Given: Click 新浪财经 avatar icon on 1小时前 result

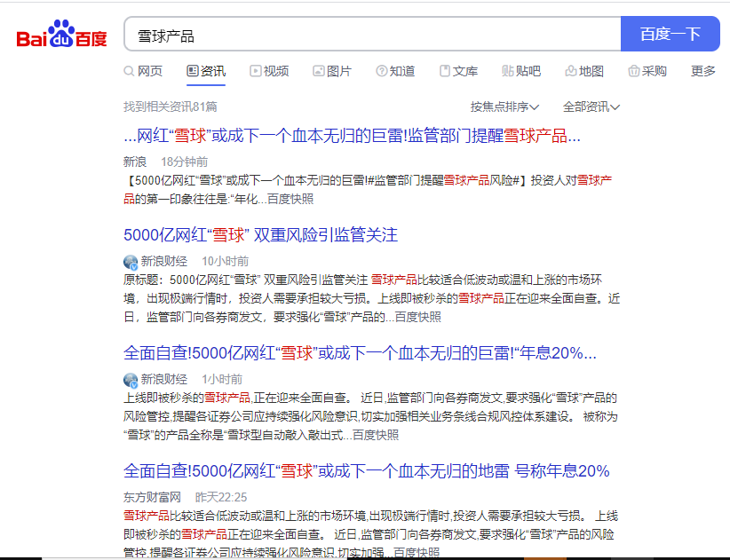Looking at the screenshot, I should tap(131, 380).
